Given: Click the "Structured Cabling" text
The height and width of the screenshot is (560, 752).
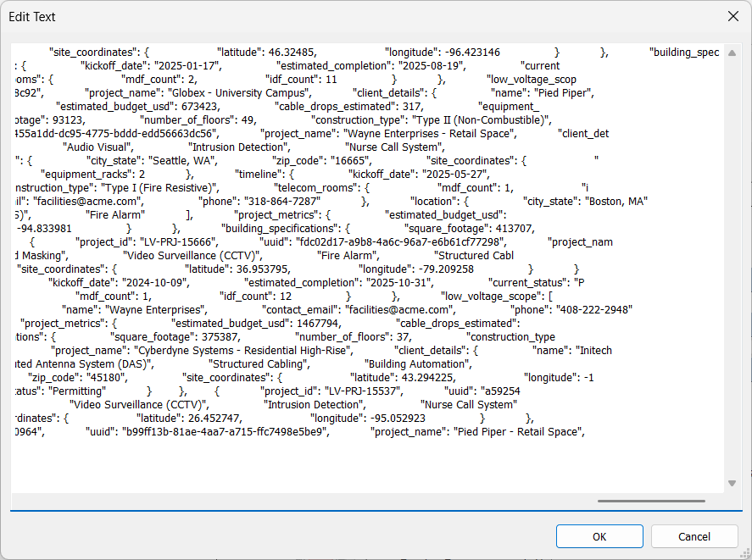Looking at the screenshot, I should (x=259, y=364).
